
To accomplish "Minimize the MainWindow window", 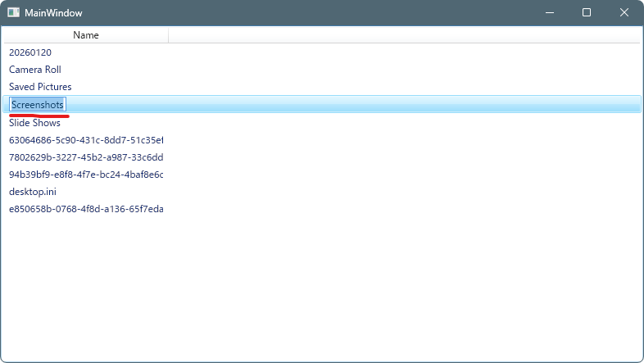I will (548, 13).
